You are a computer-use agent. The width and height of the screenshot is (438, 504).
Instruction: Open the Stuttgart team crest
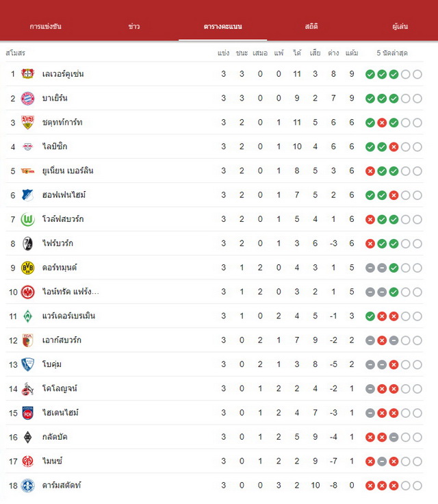pyautogui.click(x=27, y=123)
